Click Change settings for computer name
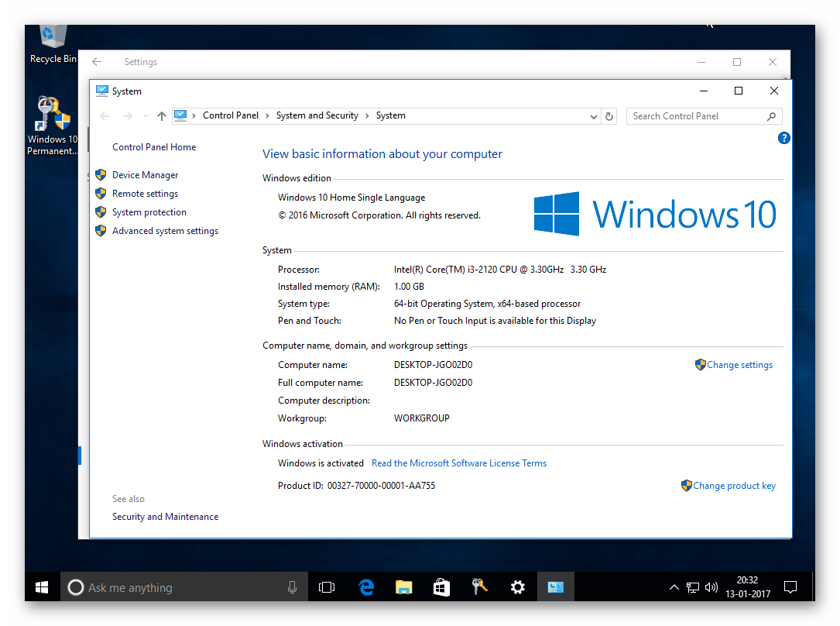The image size is (840, 626). [740, 365]
